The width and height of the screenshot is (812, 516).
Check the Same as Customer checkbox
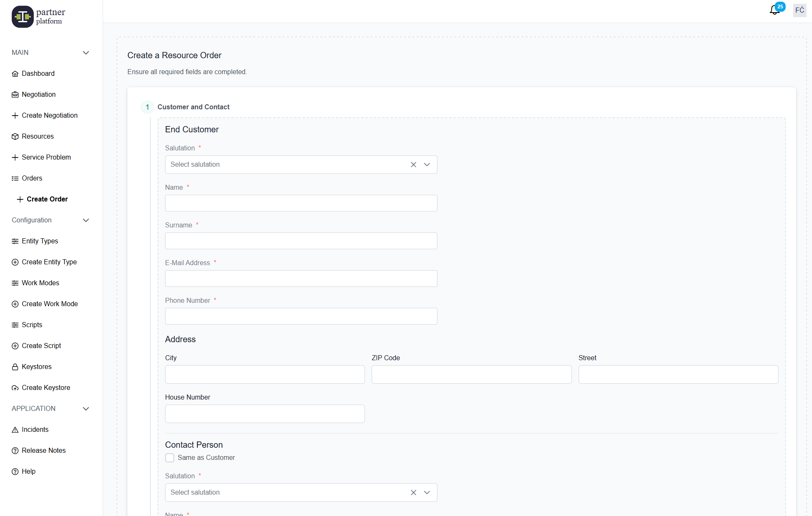170,458
